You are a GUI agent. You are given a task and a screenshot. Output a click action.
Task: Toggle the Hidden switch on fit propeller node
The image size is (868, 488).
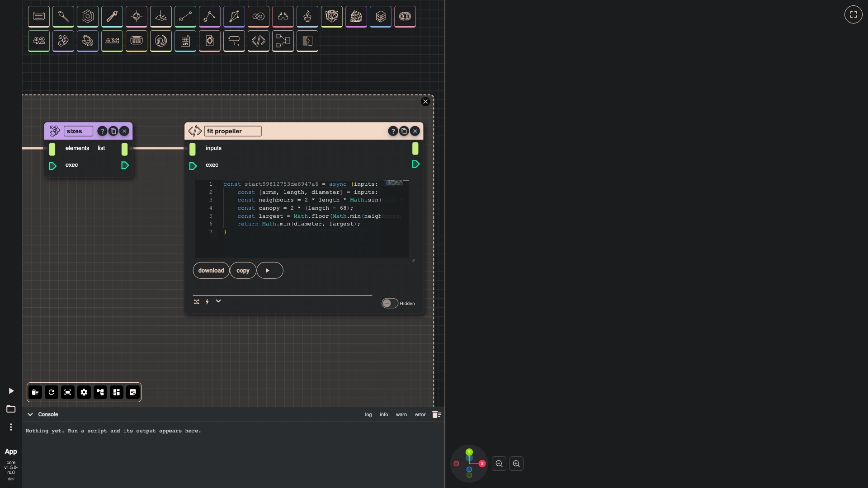tap(390, 303)
